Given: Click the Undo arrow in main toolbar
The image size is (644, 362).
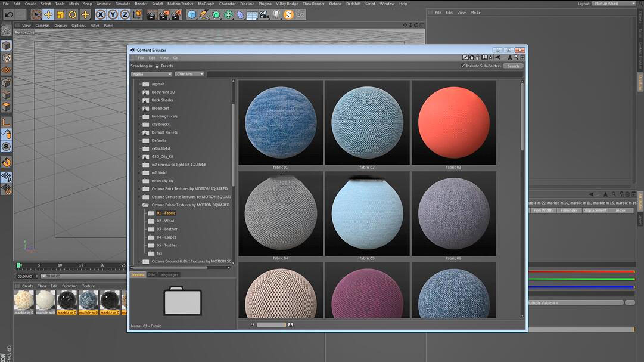Looking at the screenshot, I should pyautogui.click(x=8, y=15).
